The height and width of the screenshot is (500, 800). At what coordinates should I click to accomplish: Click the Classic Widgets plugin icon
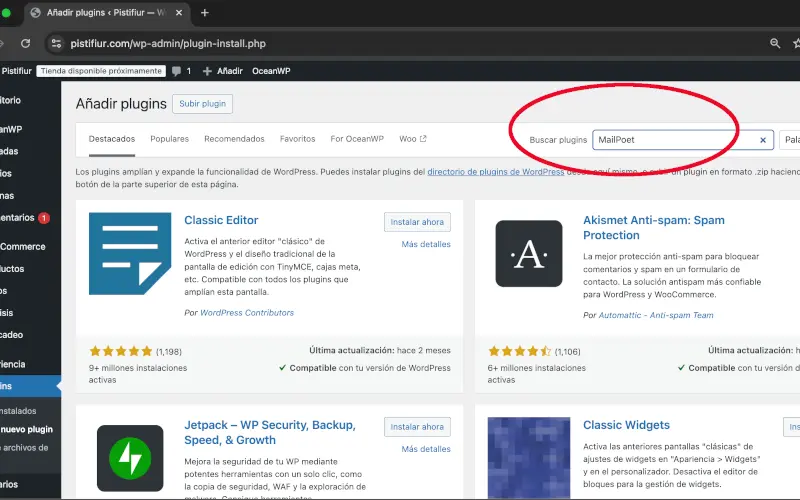(529, 458)
